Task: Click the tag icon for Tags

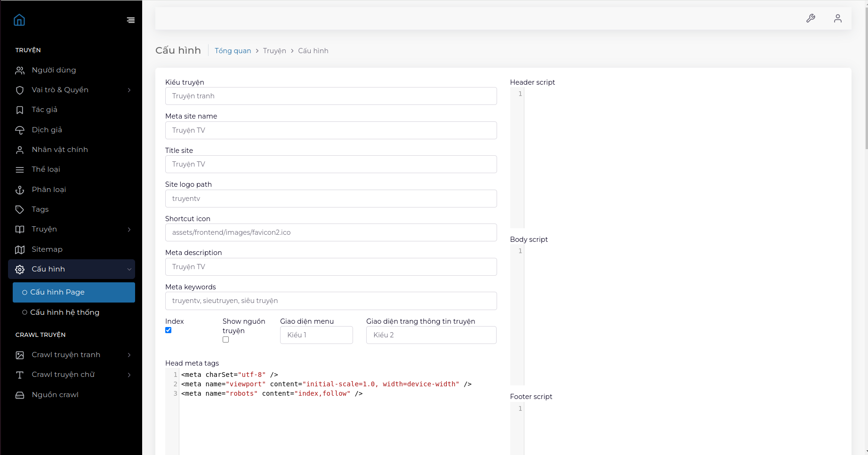Action: [20, 210]
